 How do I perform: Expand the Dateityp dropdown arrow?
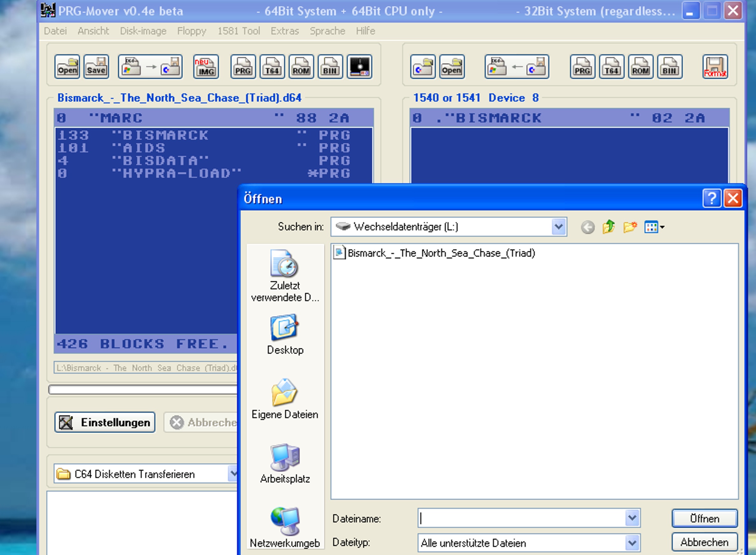(x=632, y=542)
